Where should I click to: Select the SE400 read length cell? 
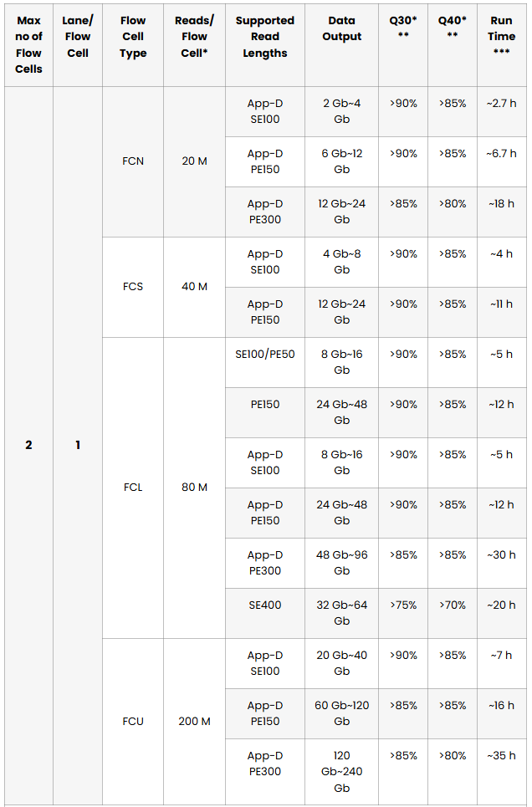point(264,614)
